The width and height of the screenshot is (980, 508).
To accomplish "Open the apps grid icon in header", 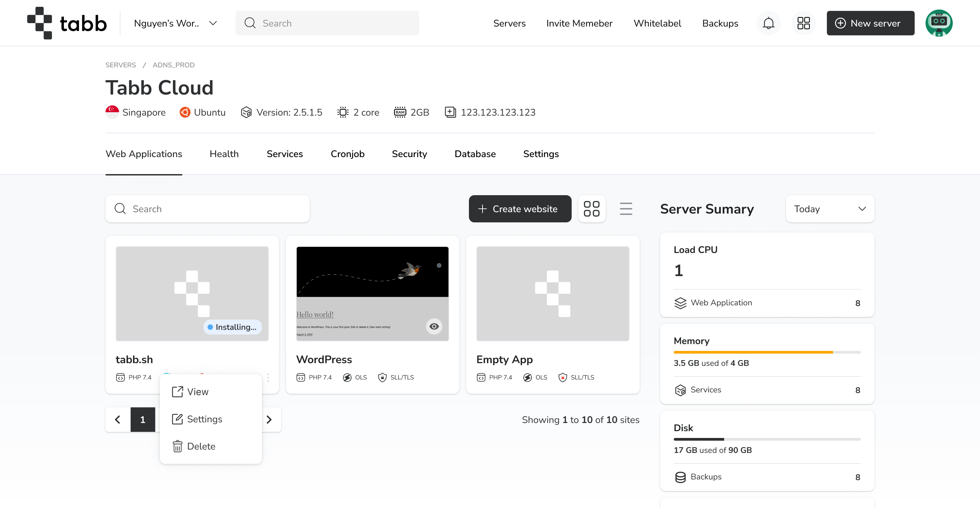I will (803, 23).
